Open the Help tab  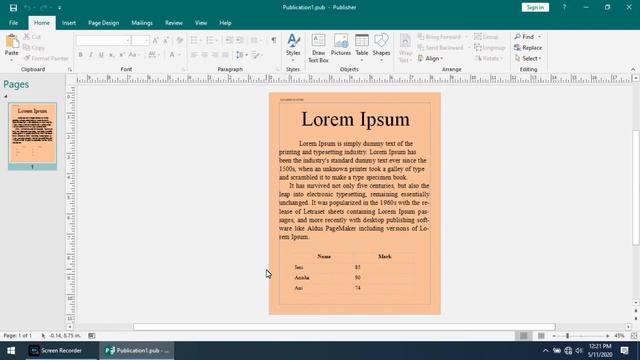click(x=225, y=23)
